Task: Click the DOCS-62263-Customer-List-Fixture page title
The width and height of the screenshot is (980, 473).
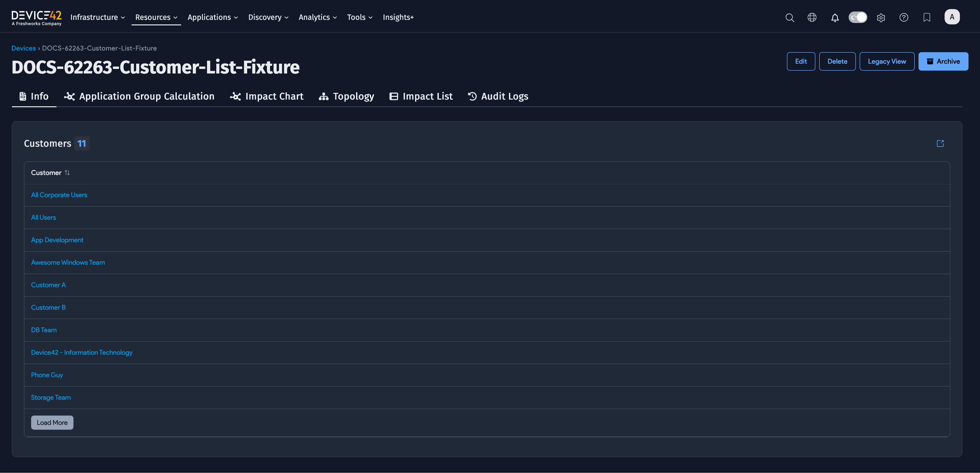Action: coord(156,67)
